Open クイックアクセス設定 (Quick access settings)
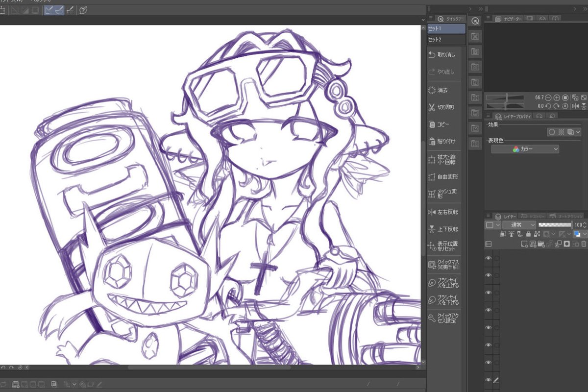Viewport: 588px width, 392px height. (444, 318)
